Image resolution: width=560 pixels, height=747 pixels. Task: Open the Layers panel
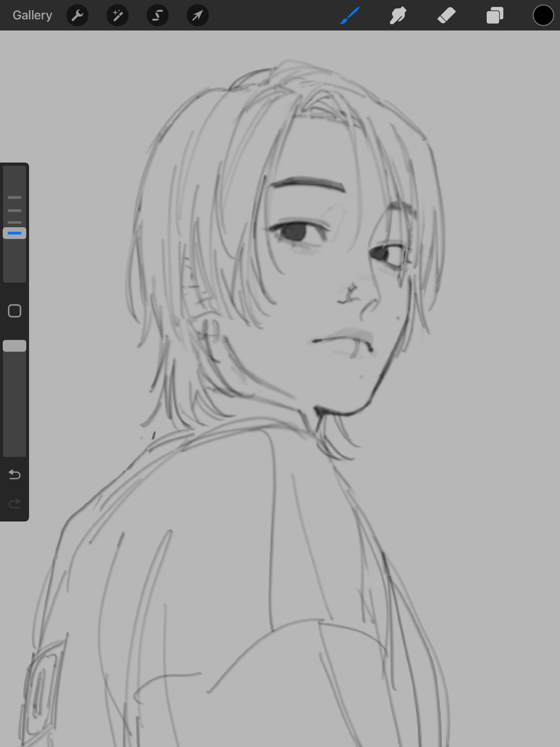(x=495, y=15)
